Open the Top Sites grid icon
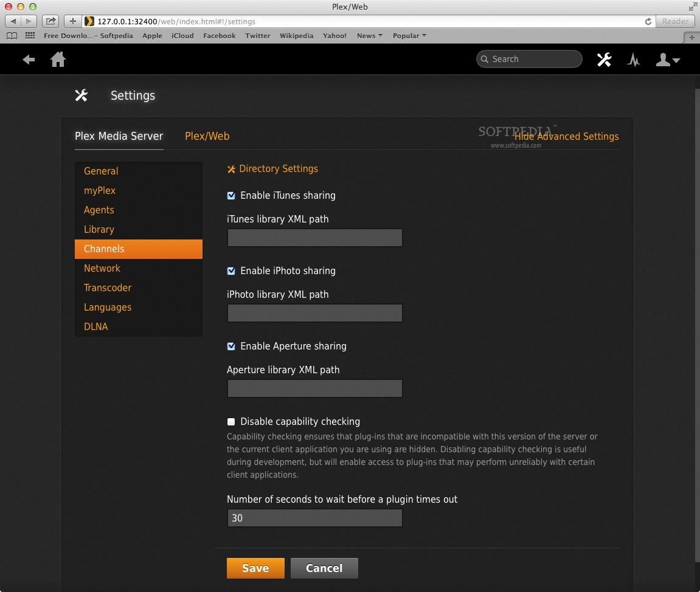 pos(30,36)
